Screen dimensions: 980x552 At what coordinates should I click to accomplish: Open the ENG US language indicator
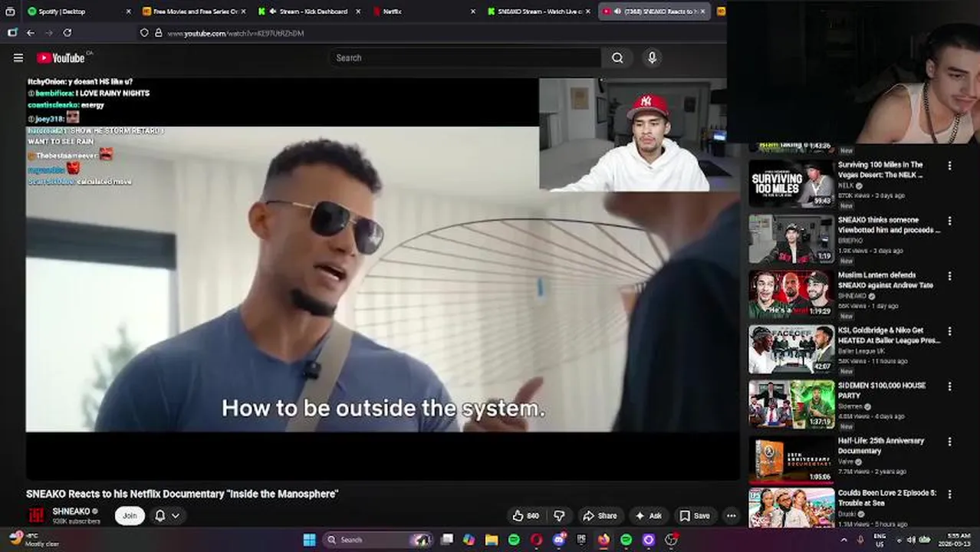point(880,540)
